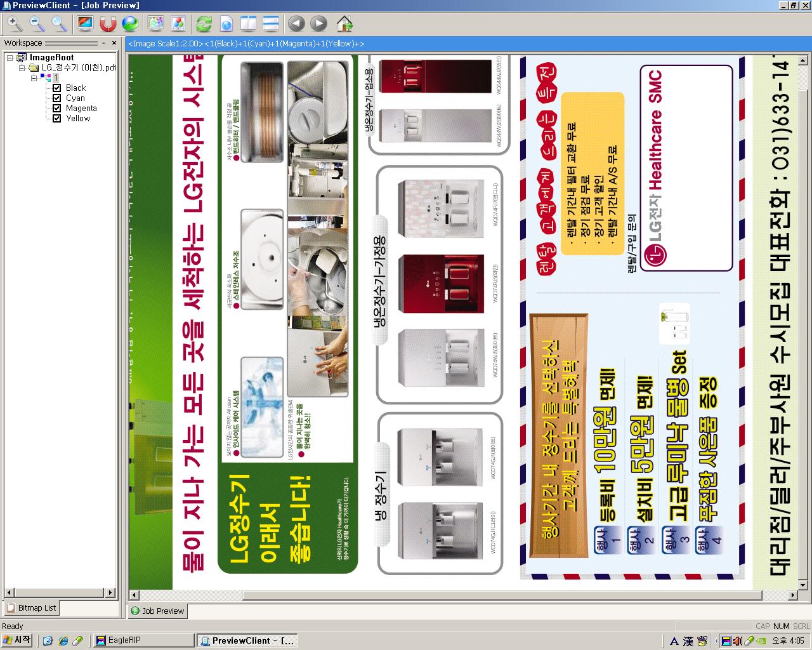Image resolution: width=812 pixels, height=650 pixels.
Task: Click the green refresh arrows icon
Action: (204, 24)
